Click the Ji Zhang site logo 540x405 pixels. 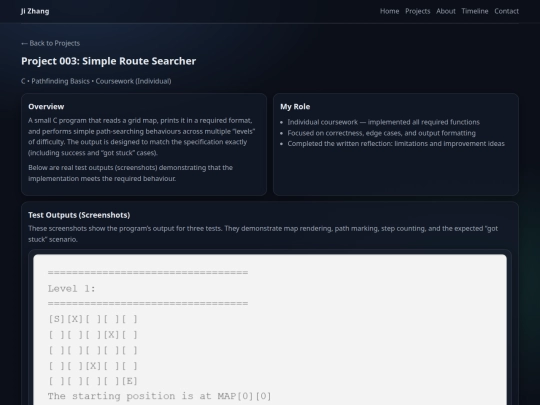click(35, 11)
